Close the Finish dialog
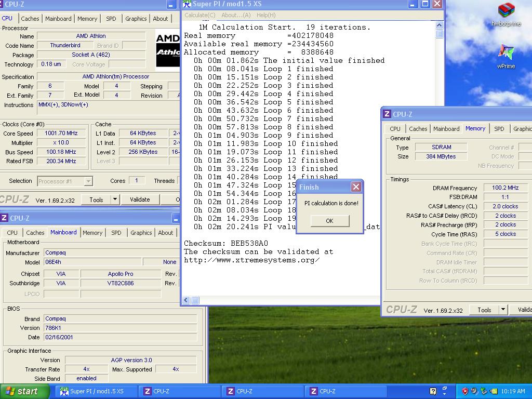The width and height of the screenshot is (532, 399). pos(356,187)
